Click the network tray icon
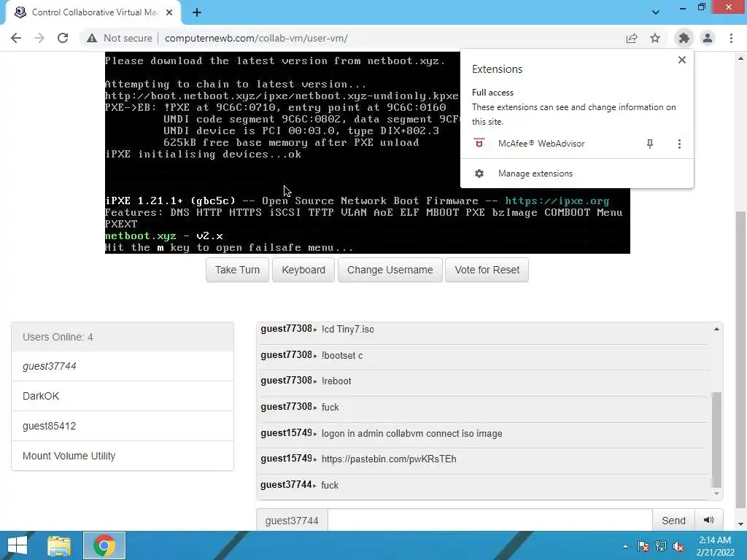 661,546
